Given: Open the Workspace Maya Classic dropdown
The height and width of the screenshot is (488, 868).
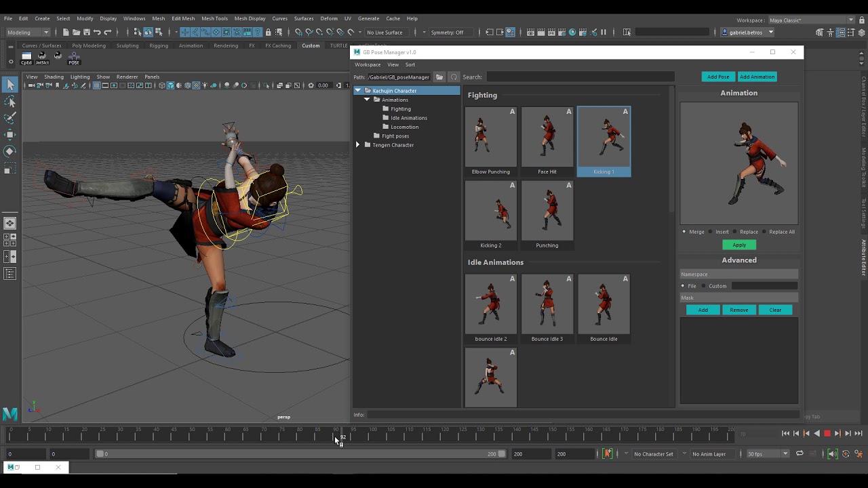Looking at the screenshot, I should click(x=812, y=20).
